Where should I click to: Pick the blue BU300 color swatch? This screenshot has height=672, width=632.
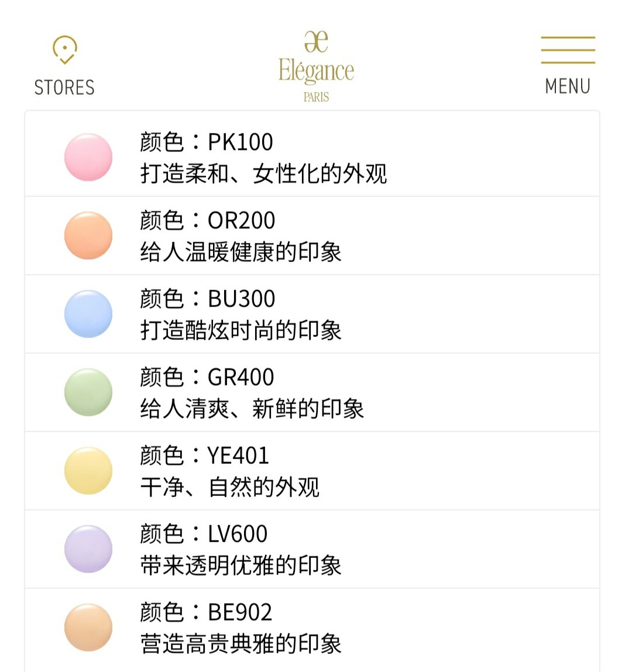click(88, 313)
